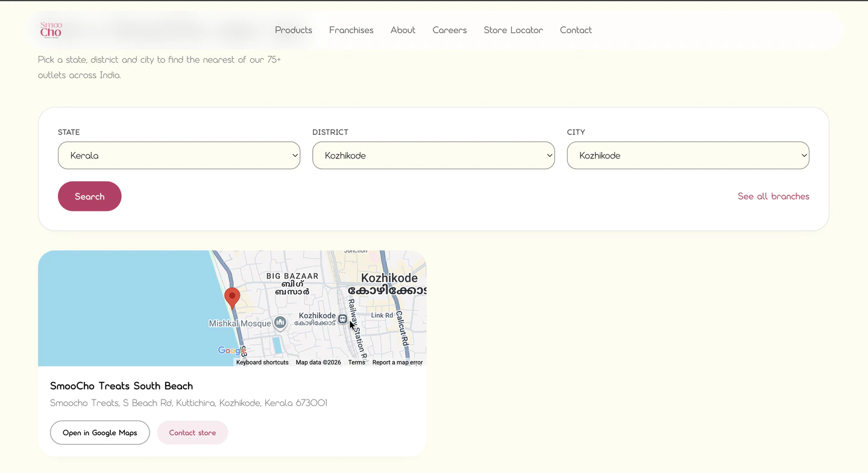Click the SmooCho logo
Screen dimensions: 868x473
51,30
